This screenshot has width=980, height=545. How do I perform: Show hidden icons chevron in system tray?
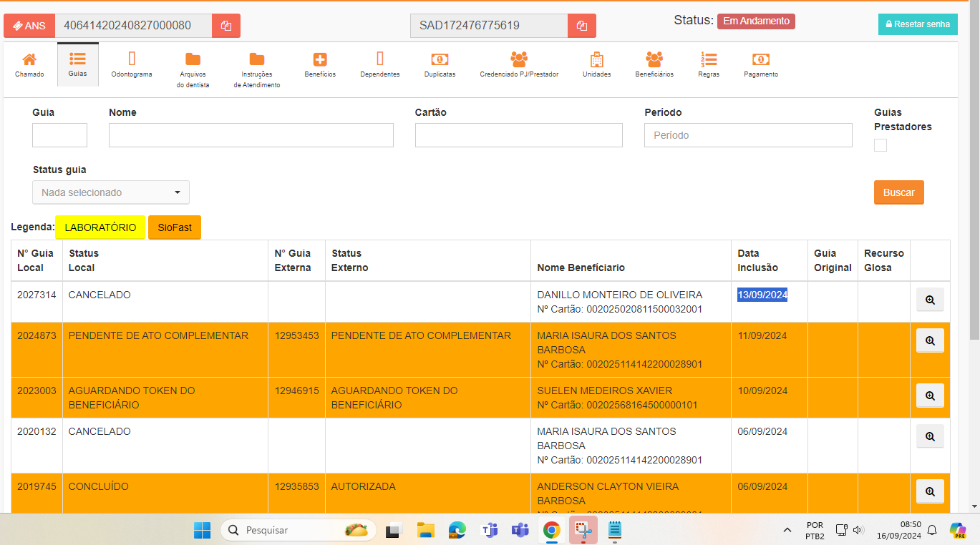point(787,530)
